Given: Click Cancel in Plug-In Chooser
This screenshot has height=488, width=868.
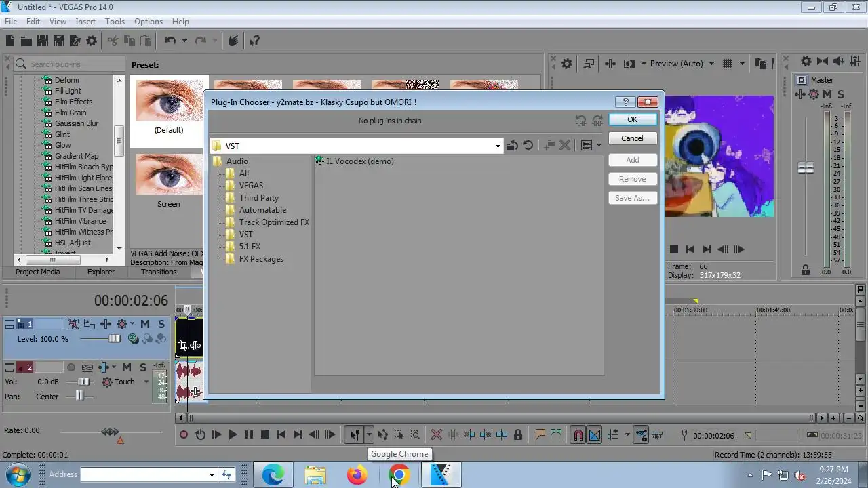Looking at the screenshot, I should (x=632, y=138).
